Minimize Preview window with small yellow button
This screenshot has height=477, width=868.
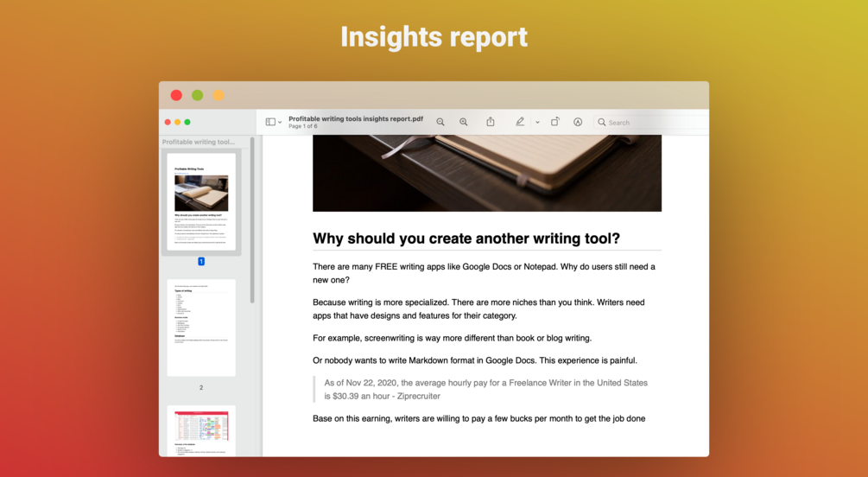tap(178, 122)
